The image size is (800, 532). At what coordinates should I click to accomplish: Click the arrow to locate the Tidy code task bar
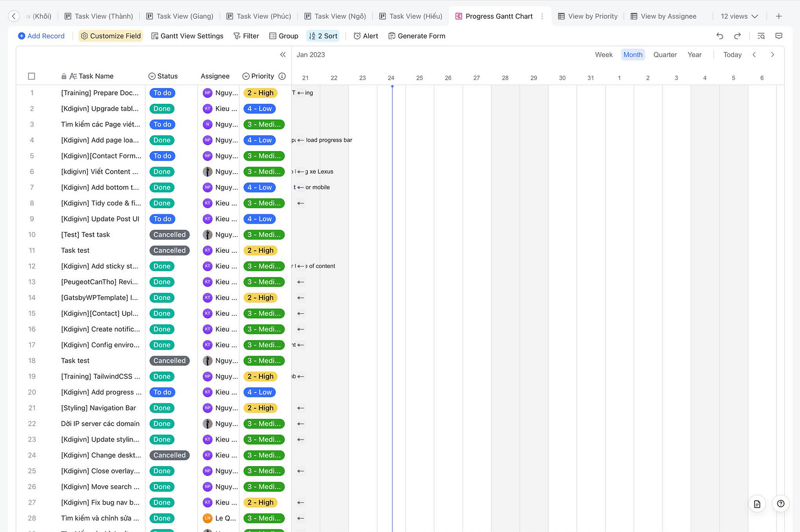[x=301, y=203]
